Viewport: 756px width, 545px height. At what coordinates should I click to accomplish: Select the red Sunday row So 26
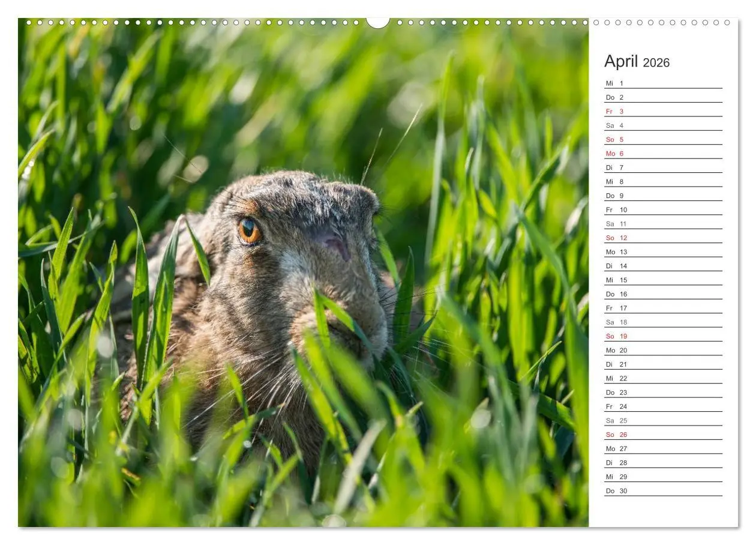coord(662,435)
